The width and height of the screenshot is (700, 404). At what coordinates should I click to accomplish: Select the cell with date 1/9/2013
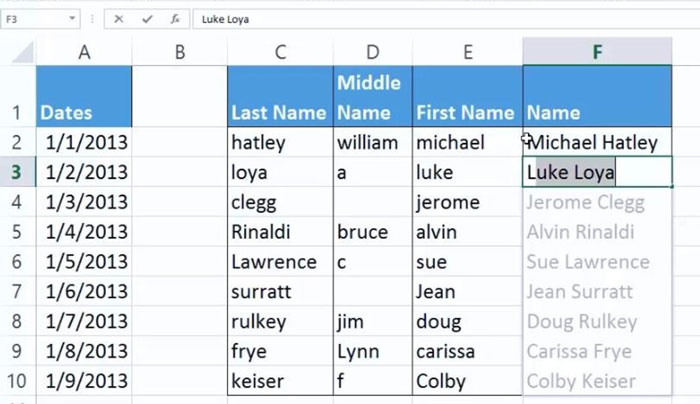pyautogui.click(x=84, y=381)
